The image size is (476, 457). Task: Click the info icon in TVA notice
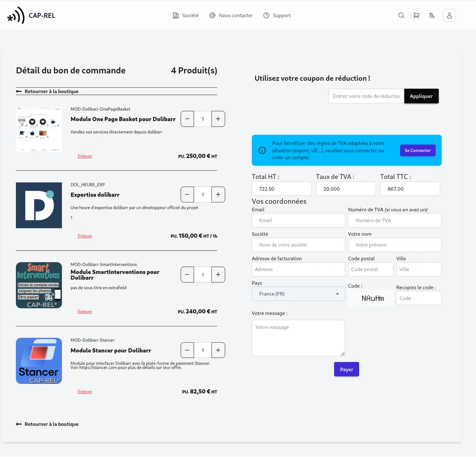pyautogui.click(x=262, y=150)
